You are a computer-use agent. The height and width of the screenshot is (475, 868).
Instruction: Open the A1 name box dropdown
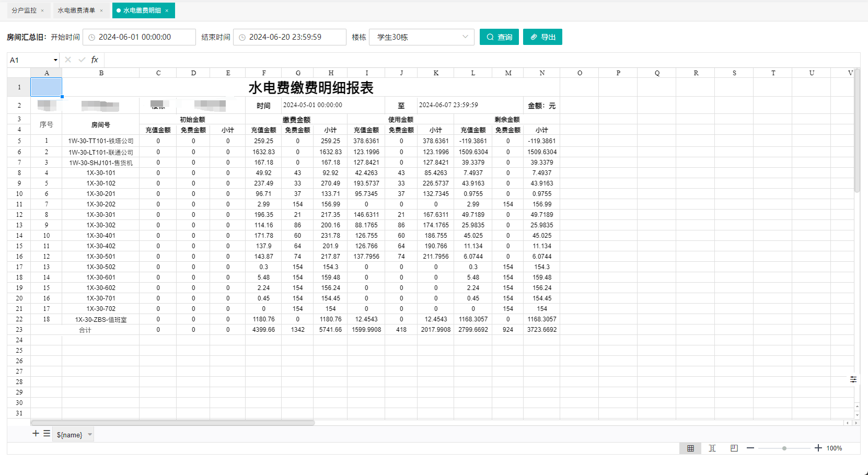pos(55,60)
